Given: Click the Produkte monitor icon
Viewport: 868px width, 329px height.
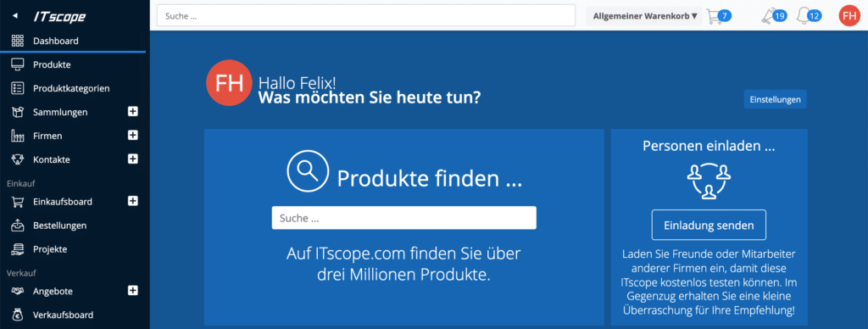Looking at the screenshot, I should pos(17,64).
